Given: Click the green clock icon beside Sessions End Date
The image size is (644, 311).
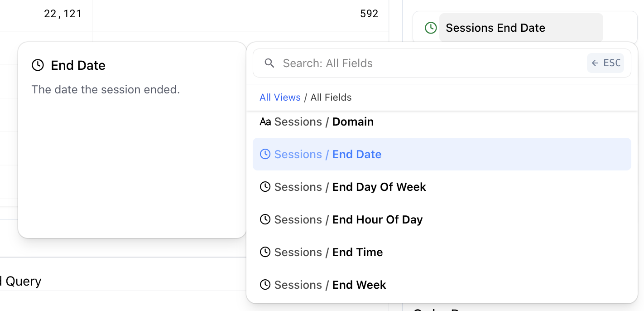Looking at the screenshot, I should (431, 28).
